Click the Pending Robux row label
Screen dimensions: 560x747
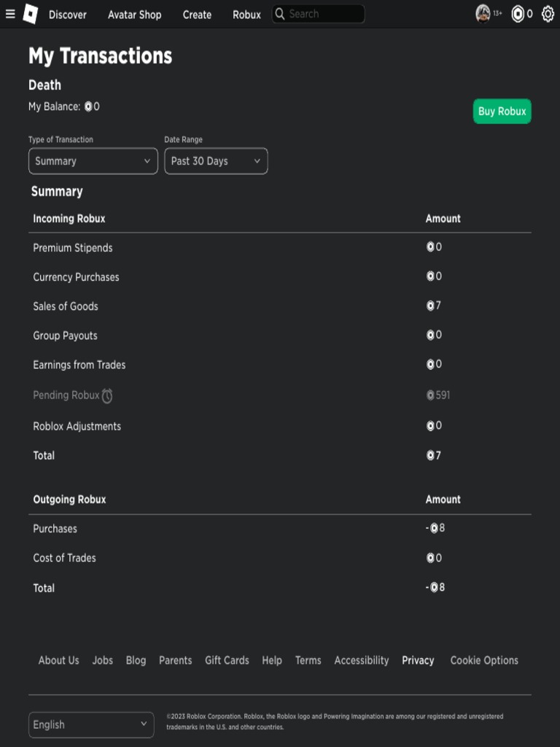pyautogui.click(x=66, y=395)
